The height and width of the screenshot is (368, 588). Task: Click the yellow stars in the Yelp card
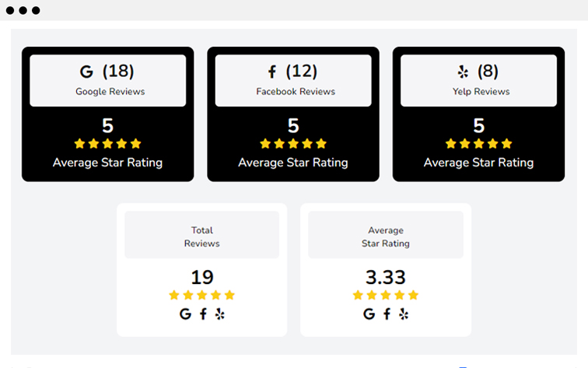point(478,143)
